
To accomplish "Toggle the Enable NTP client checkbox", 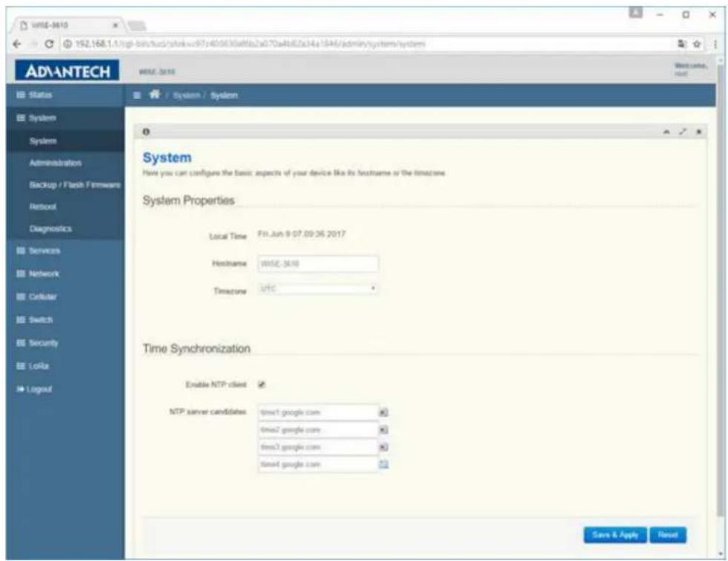I will (262, 384).
